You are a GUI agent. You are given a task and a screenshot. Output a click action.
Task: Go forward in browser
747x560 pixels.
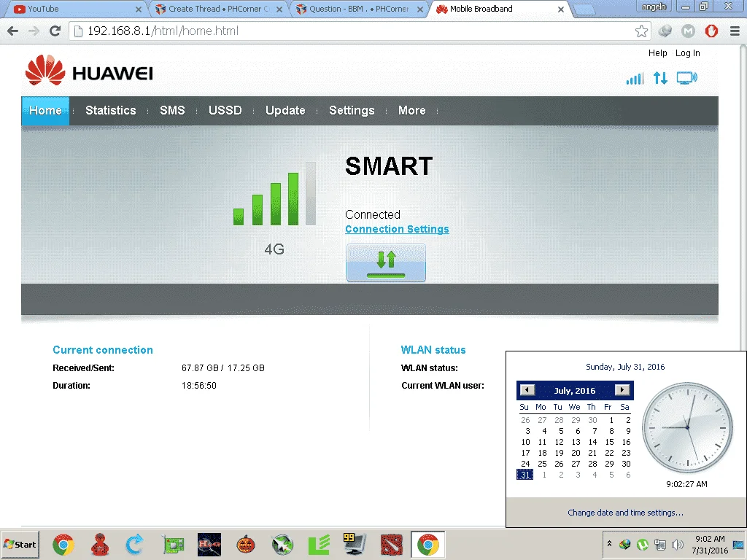pyautogui.click(x=34, y=31)
